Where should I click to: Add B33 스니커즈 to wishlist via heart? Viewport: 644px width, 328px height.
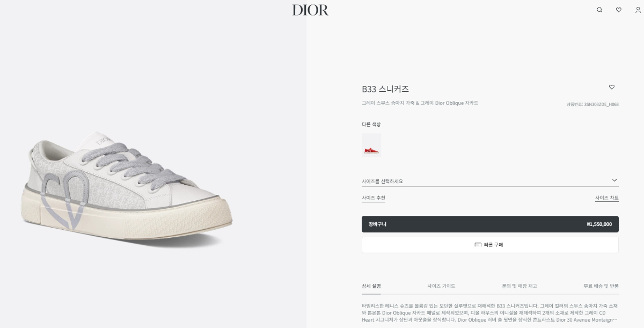612,87
